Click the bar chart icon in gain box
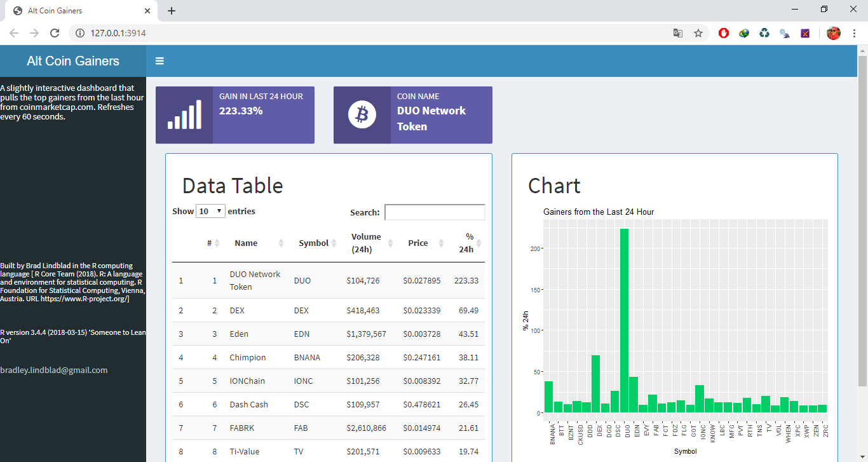The height and width of the screenshot is (462, 868). pos(184,114)
